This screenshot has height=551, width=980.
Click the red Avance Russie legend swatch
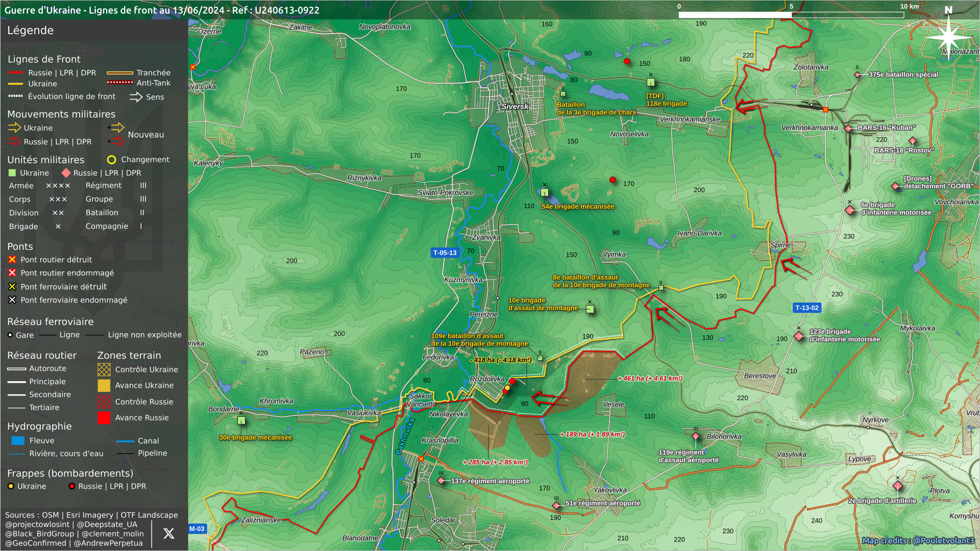click(104, 418)
